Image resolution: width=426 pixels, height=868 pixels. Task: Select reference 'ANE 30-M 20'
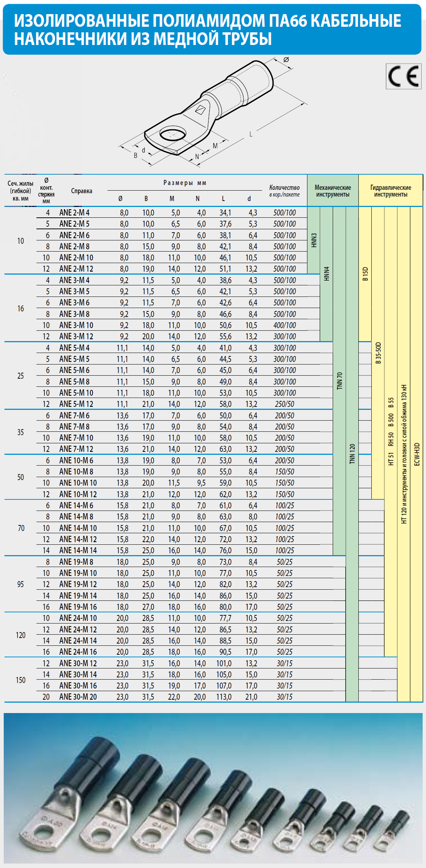pyautogui.click(x=78, y=697)
